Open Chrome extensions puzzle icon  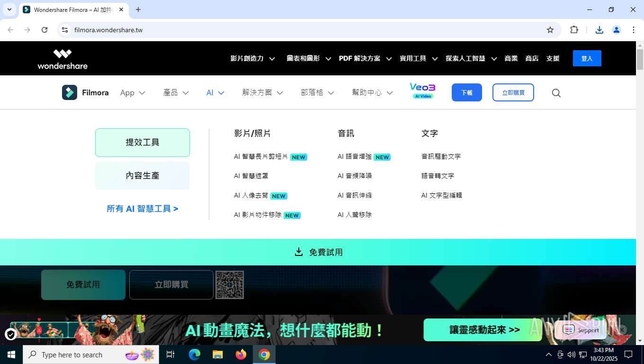574,30
